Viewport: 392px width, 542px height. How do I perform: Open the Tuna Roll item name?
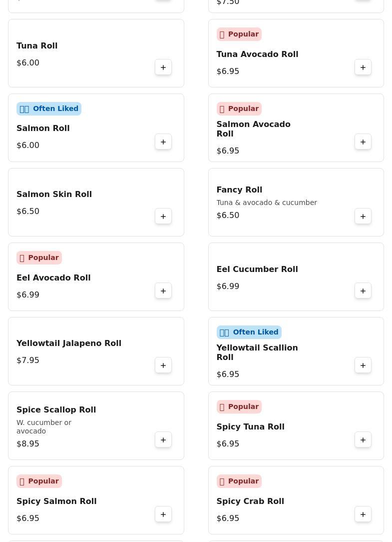tap(37, 46)
